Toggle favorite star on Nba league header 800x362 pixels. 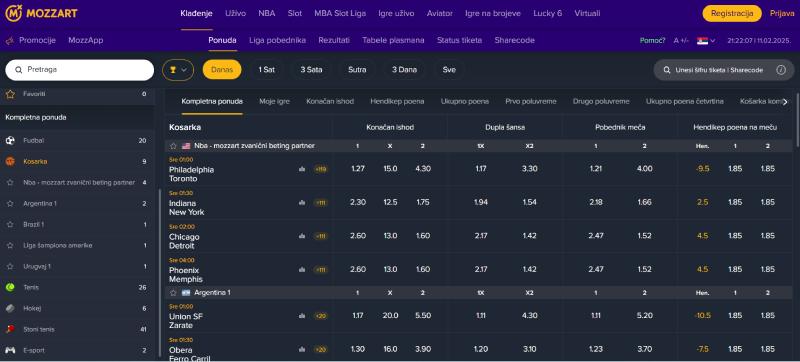(x=173, y=146)
